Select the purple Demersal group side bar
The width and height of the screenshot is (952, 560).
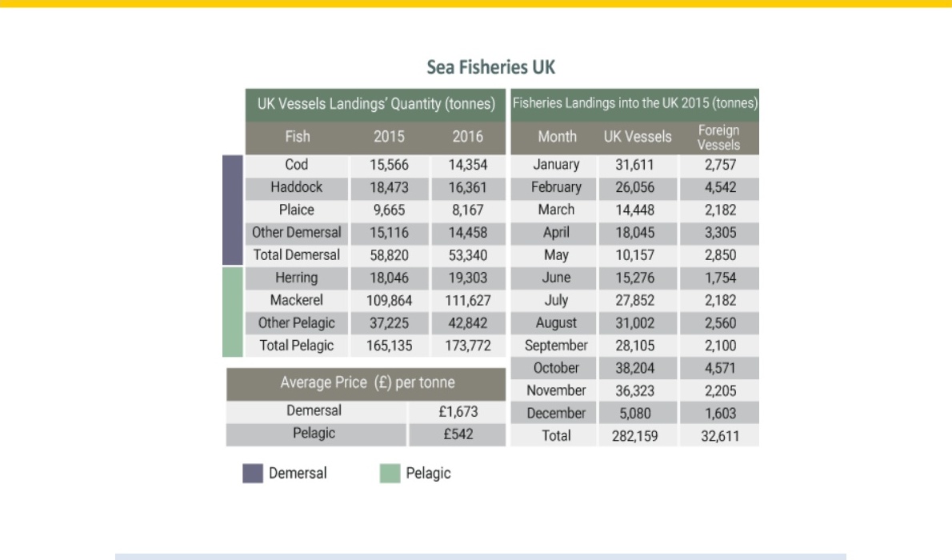tap(233, 210)
